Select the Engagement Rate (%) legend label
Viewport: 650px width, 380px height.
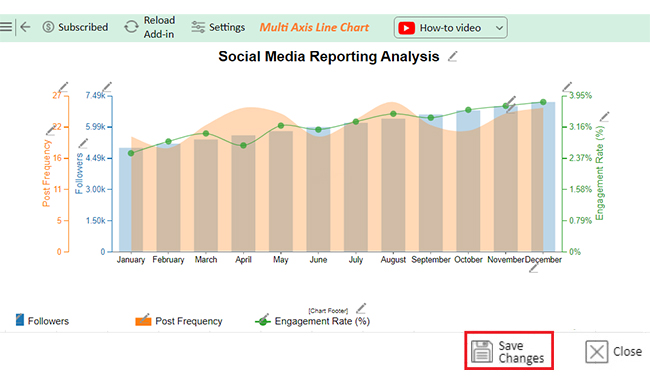[322, 321]
